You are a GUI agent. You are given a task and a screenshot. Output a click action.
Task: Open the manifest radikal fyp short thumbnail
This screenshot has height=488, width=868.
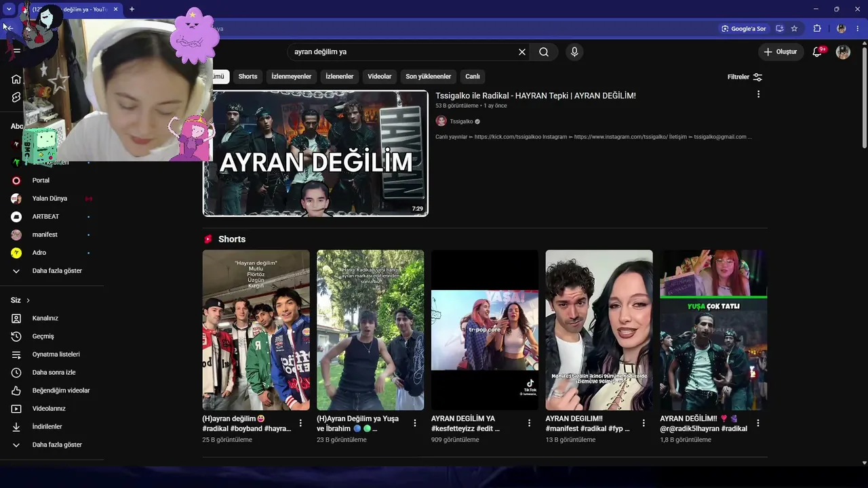pyautogui.click(x=599, y=330)
